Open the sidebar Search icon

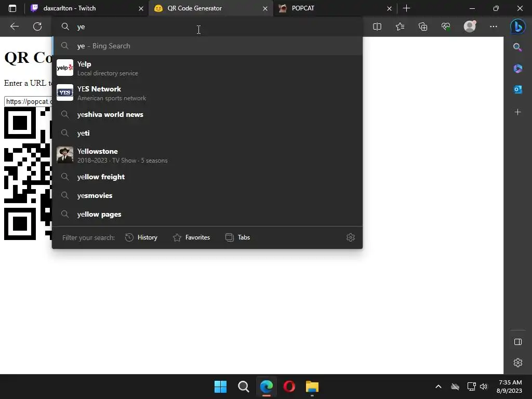[517, 47]
